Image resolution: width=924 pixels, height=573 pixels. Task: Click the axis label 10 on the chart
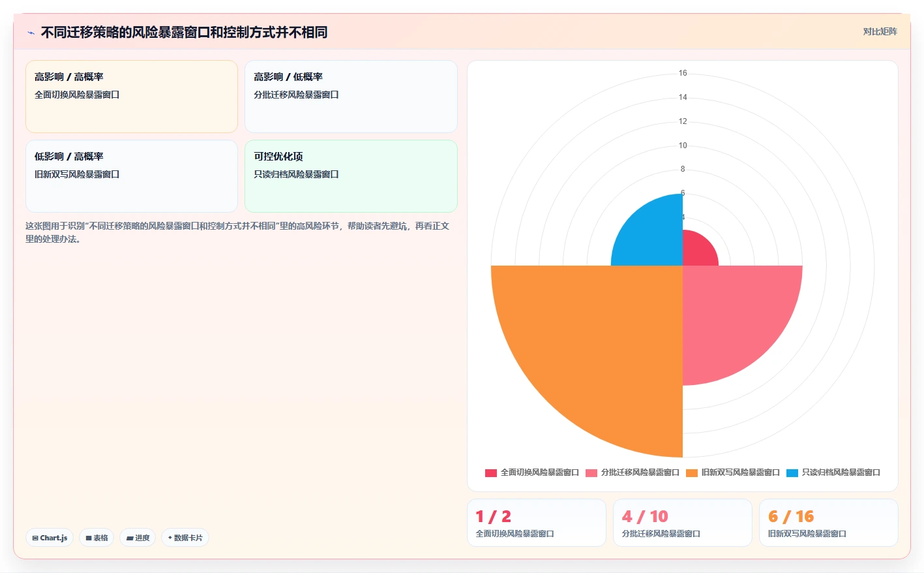[x=683, y=146]
